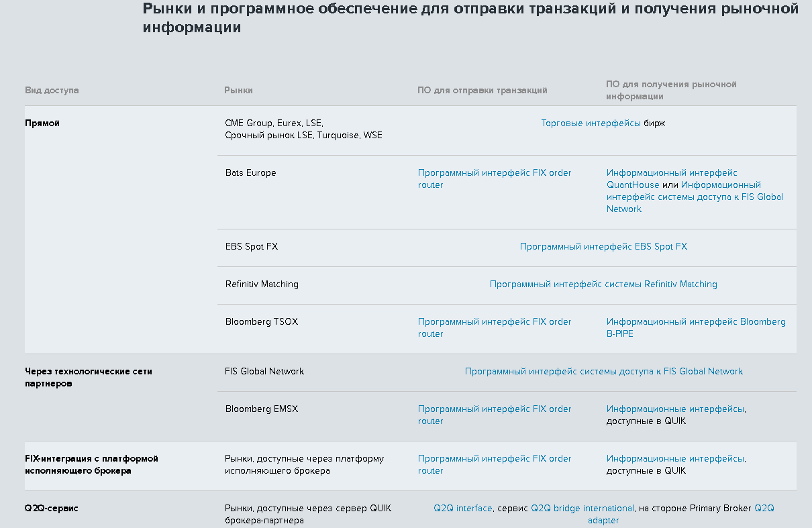
Task: Select "доступные в QUIK" text in FIX-интеграция row
Action: coord(646,471)
